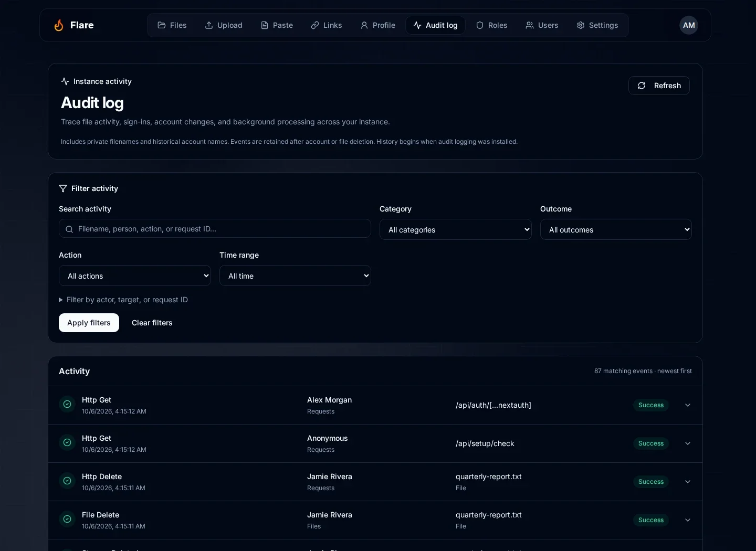
Task: Click the '87 matching events' count text
Action: [624, 371]
